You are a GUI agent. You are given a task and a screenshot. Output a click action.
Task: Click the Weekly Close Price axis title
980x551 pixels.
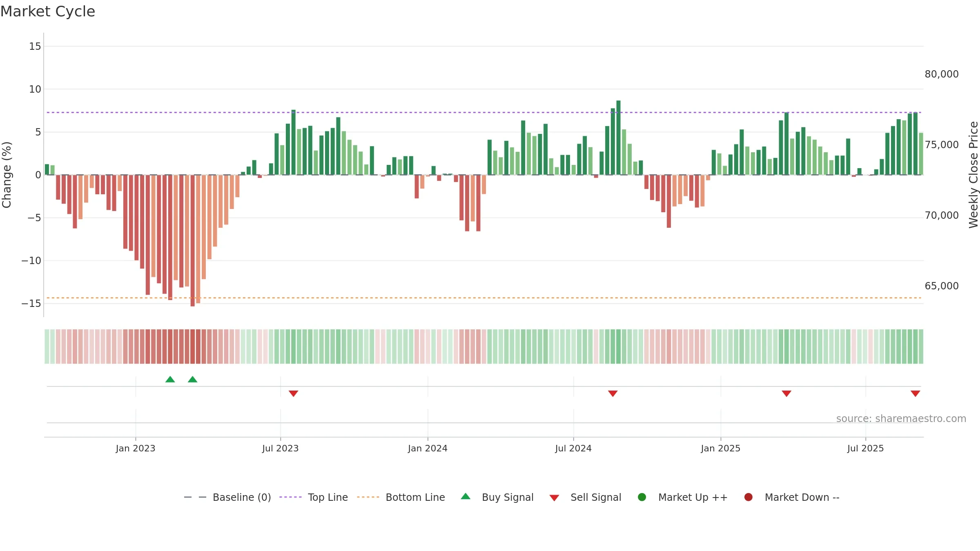(x=973, y=175)
